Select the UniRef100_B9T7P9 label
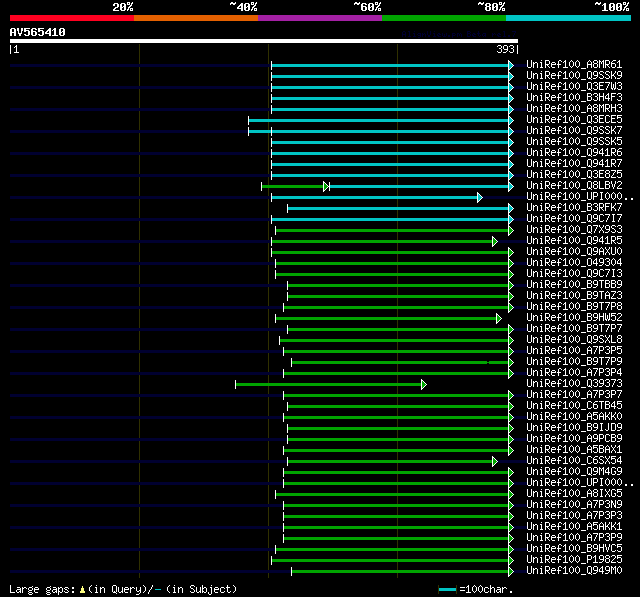Image resolution: width=640 pixels, height=597 pixels. 574,362
